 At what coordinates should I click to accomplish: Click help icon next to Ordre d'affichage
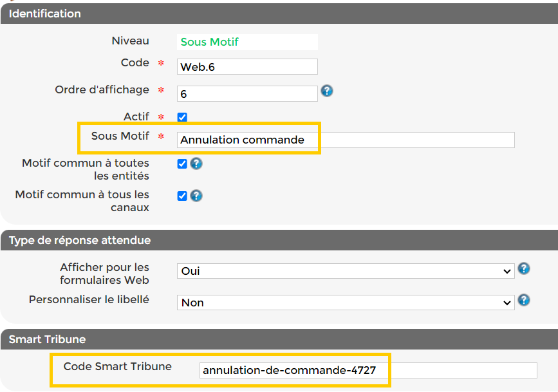pyautogui.click(x=327, y=91)
